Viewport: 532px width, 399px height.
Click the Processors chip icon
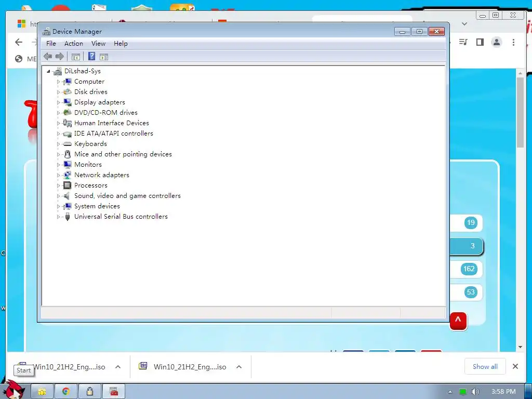[68, 185]
